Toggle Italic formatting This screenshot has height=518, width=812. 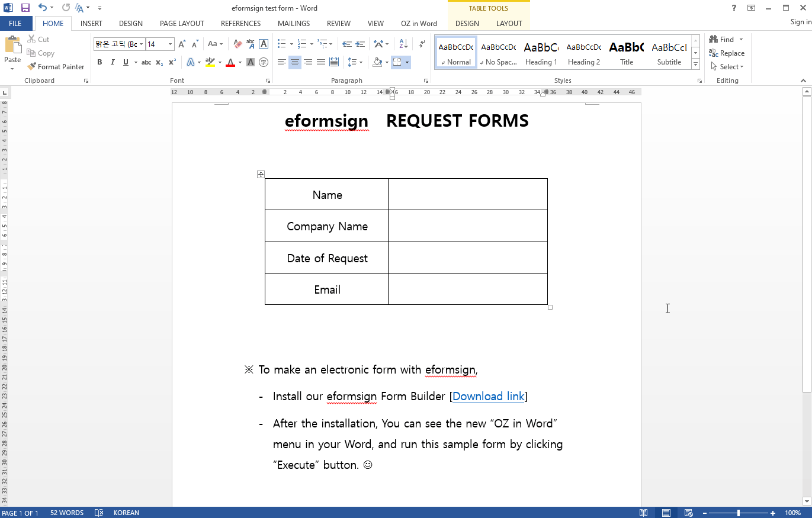coord(113,62)
